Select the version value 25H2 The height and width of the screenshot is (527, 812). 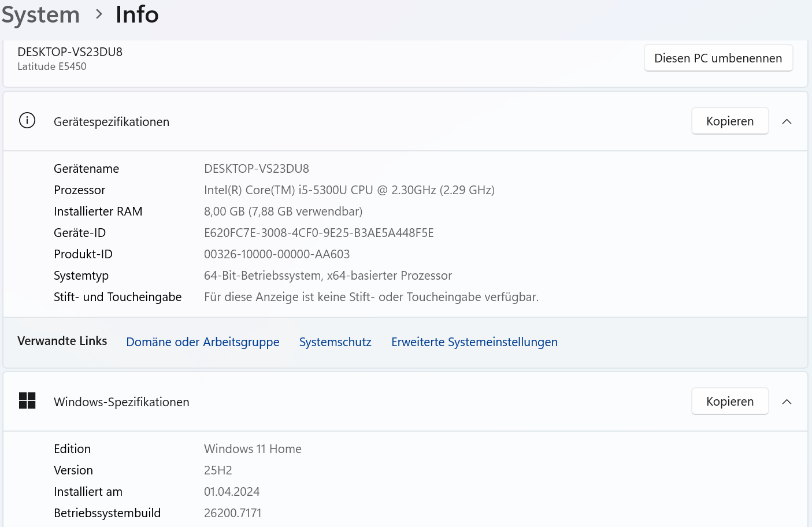pyautogui.click(x=218, y=470)
